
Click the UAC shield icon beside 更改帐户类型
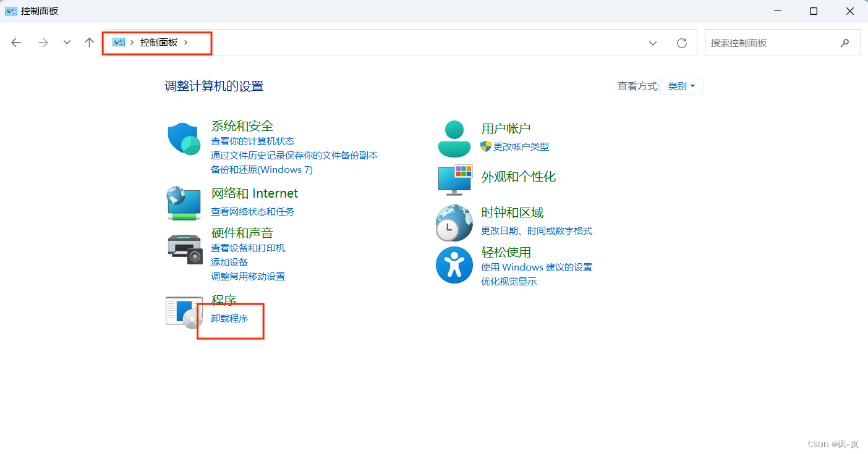(486, 146)
